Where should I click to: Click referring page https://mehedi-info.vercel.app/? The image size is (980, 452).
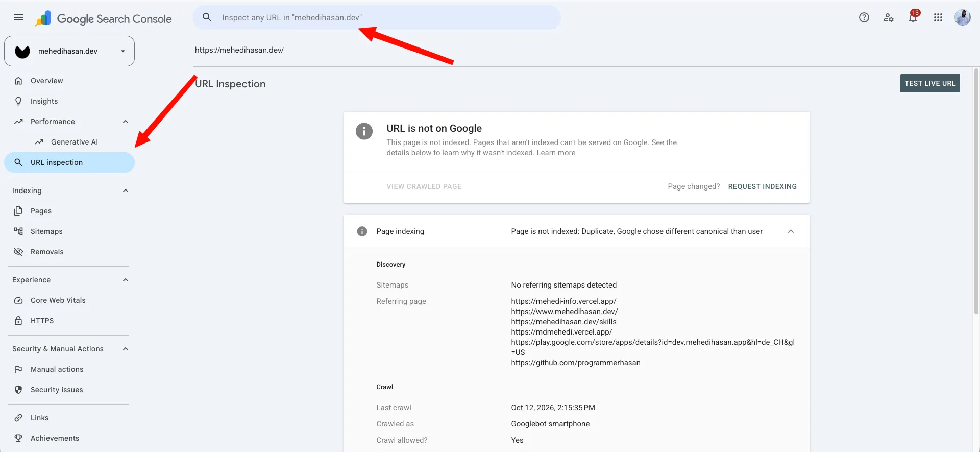tap(563, 301)
